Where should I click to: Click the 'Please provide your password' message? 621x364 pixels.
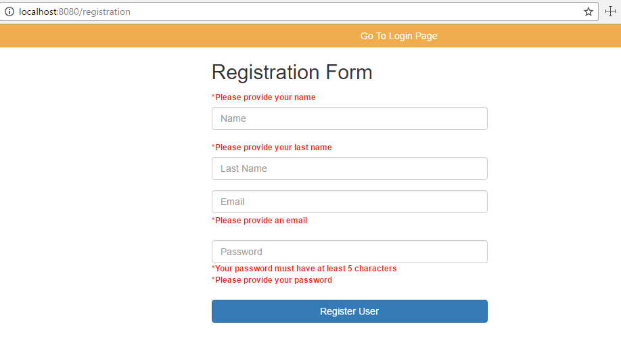tap(272, 280)
